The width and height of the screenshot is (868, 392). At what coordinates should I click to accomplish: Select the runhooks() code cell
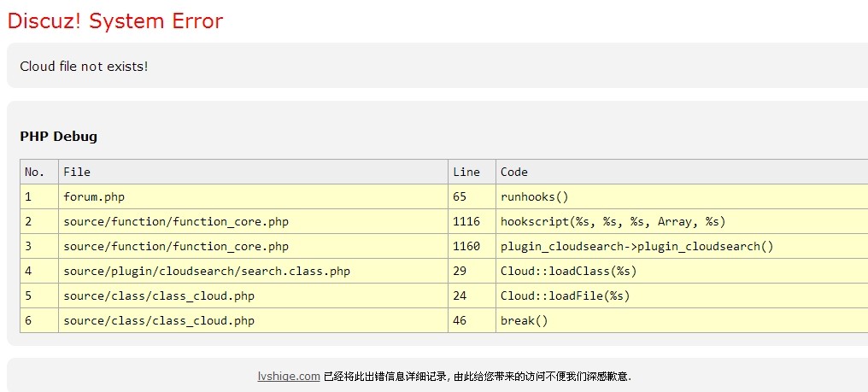tap(534, 196)
